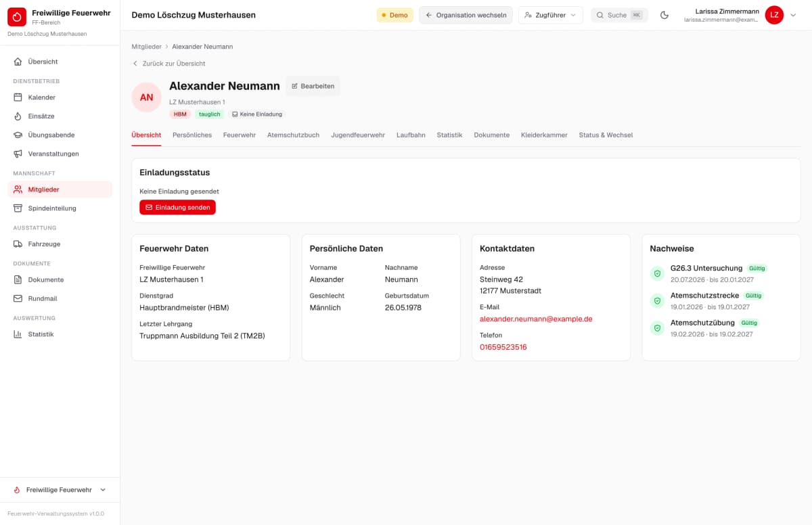Click the Bearbeiten button
Screen dimensions: 812x525
(x=313, y=86)
